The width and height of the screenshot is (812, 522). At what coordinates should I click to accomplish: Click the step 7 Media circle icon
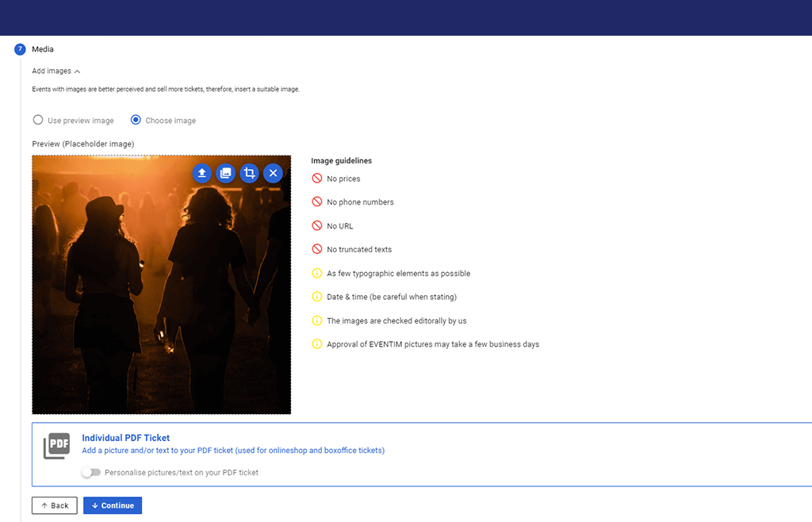pyautogui.click(x=20, y=49)
